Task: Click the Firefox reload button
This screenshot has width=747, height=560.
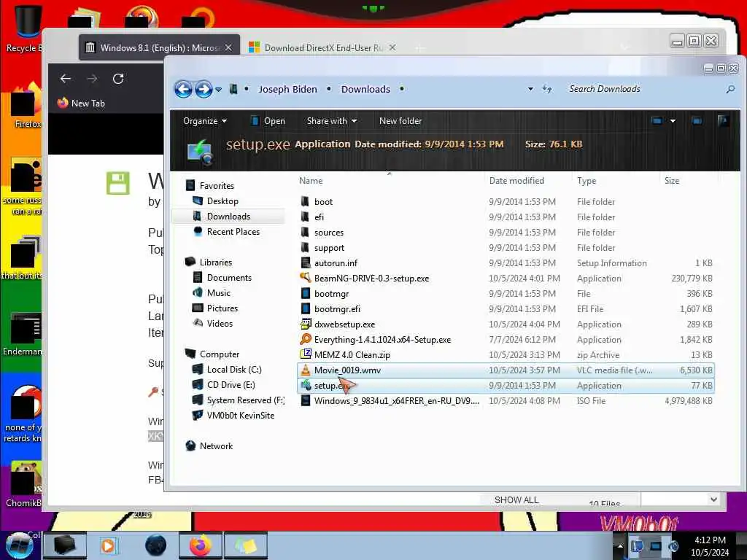Action: pos(118,79)
